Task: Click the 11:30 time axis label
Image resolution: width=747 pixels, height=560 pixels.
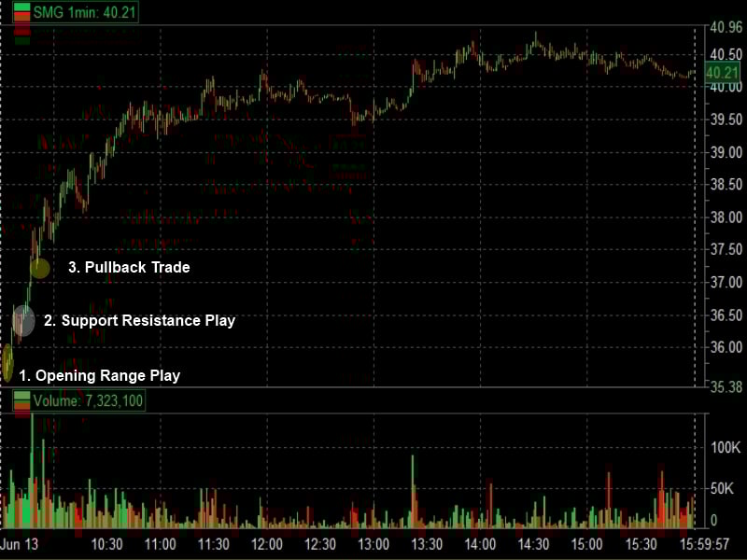Action: click(214, 544)
